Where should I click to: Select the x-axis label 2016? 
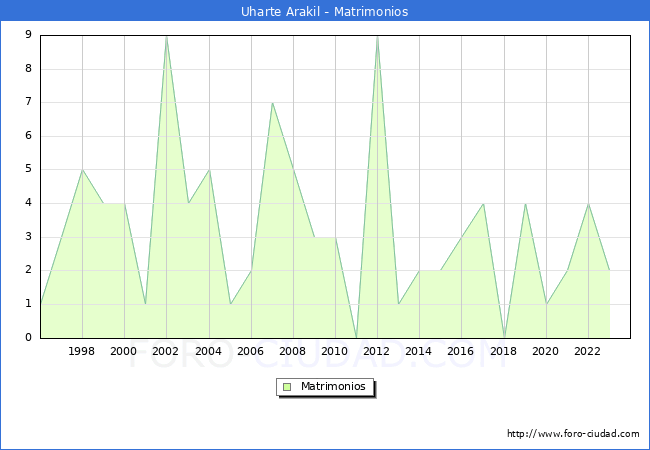click(461, 351)
